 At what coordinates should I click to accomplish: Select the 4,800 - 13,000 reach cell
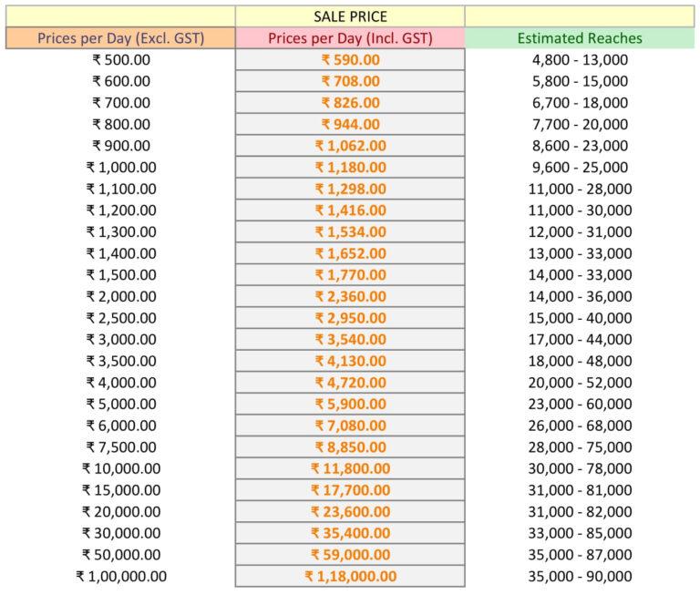click(580, 59)
